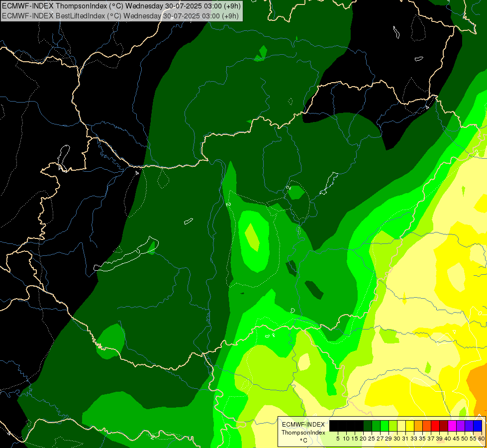487x448 pixels.
Task: Click the legend tick value 29
Action: pos(389,439)
